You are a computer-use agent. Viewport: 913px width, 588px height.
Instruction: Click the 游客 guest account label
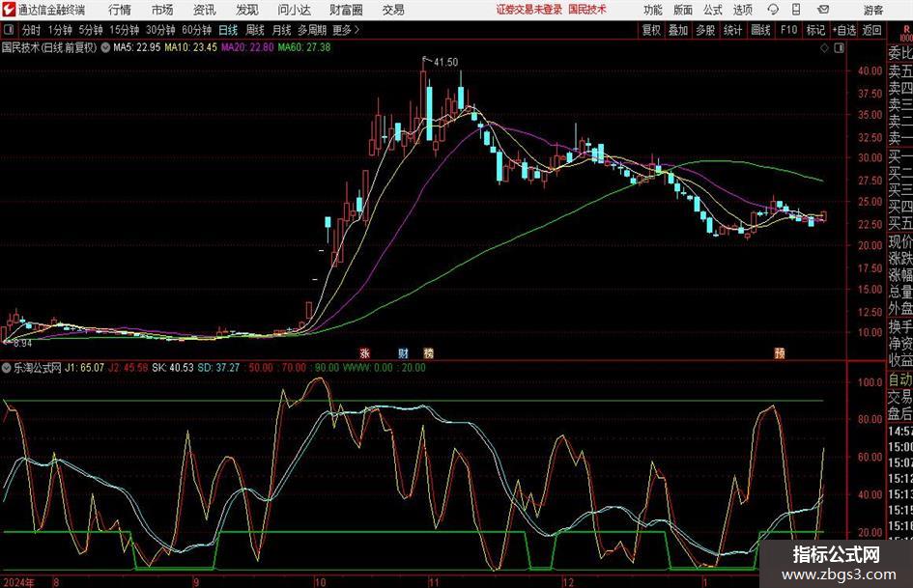[x=873, y=10]
